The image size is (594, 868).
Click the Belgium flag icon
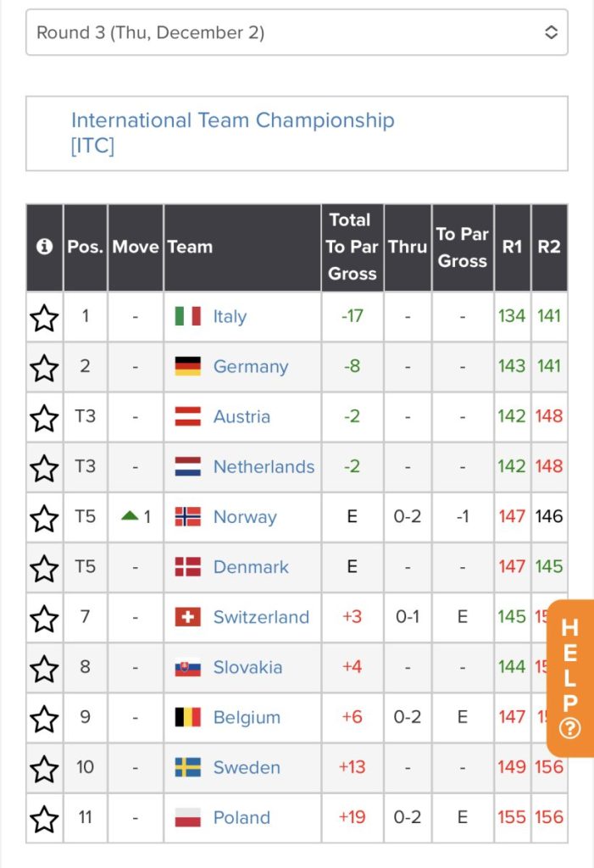[187, 717]
